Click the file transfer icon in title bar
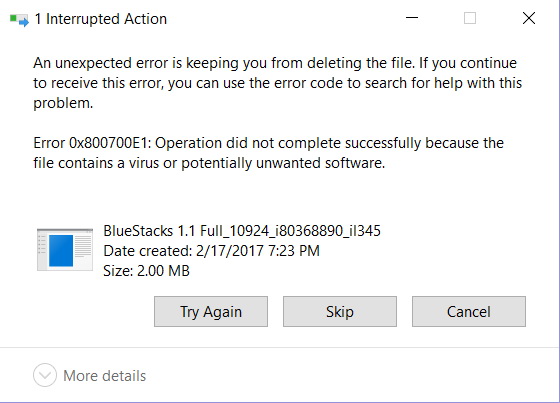 19,19
